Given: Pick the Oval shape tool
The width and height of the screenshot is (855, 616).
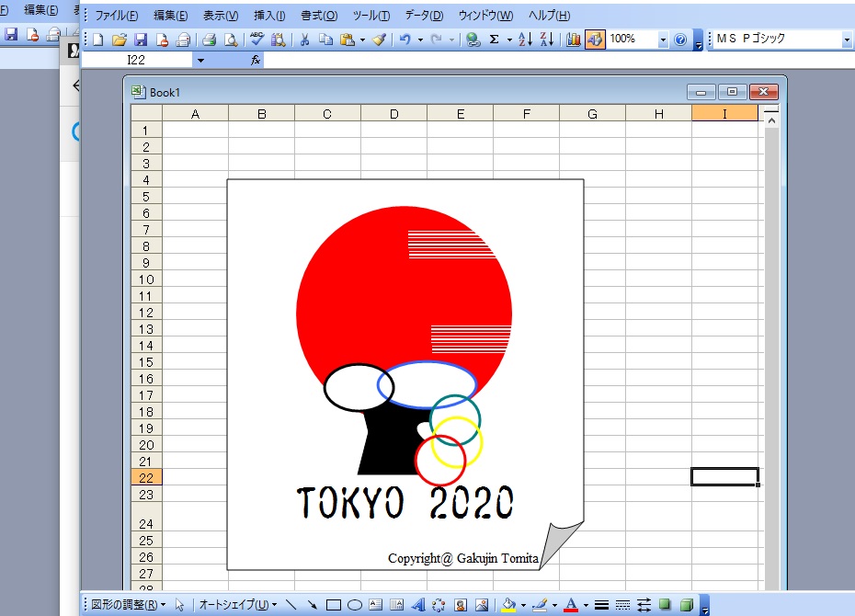Looking at the screenshot, I should coord(354,605).
